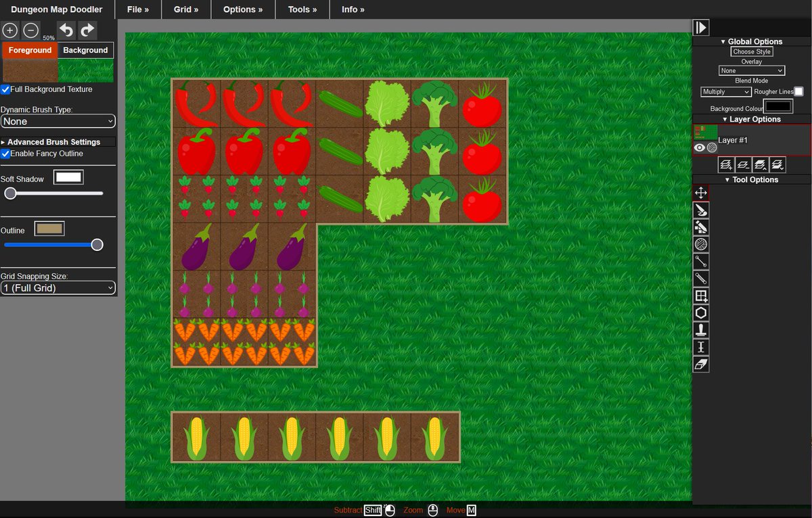This screenshot has width=812, height=518.
Task: Select the thick path tool
Action: (701, 279)
